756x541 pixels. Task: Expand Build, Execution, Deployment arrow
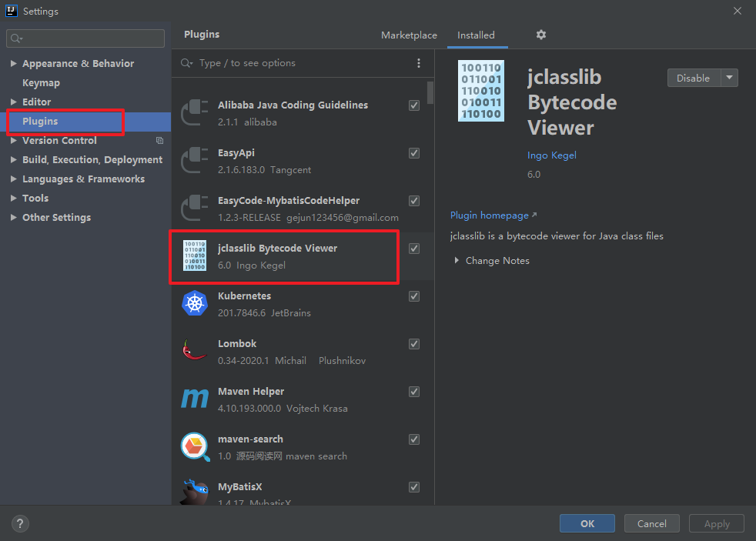[14, 159]
